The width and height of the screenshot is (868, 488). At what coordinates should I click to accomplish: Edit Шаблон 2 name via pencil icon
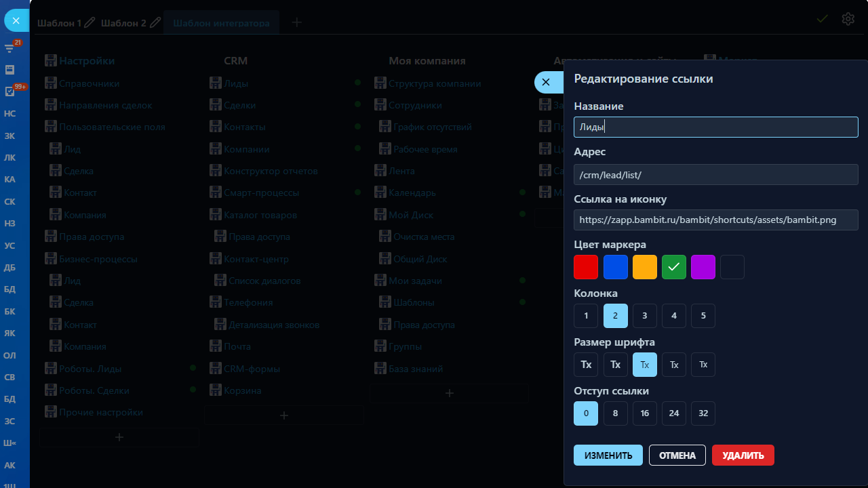tap(155, 23)
